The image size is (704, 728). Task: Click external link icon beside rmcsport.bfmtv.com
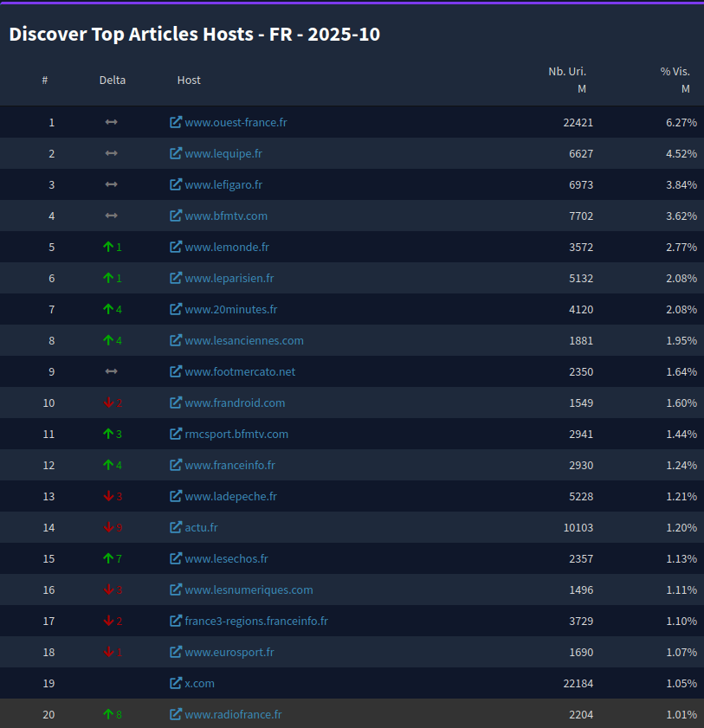pyautogui.click(x=176, y=434)
